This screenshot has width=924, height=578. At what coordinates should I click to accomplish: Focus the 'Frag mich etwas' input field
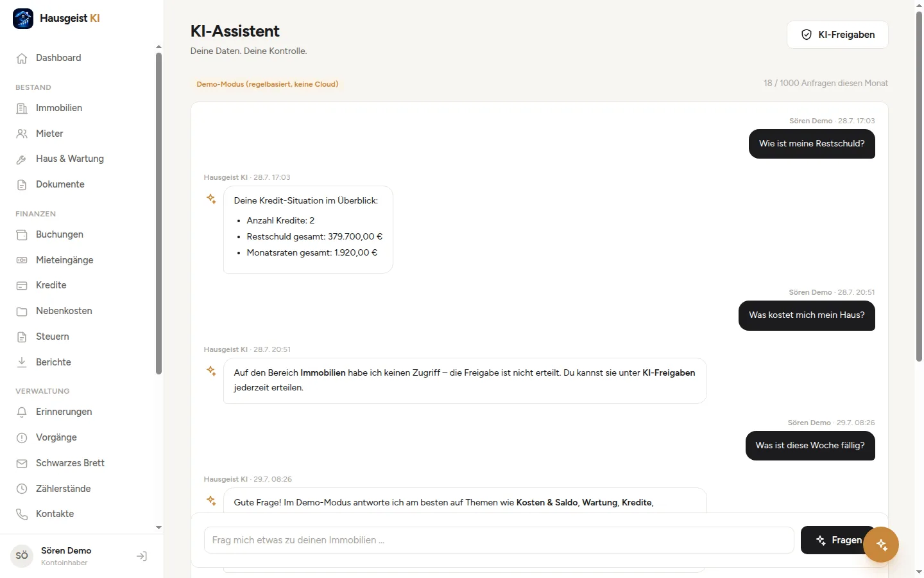click(x=499, y=540)
